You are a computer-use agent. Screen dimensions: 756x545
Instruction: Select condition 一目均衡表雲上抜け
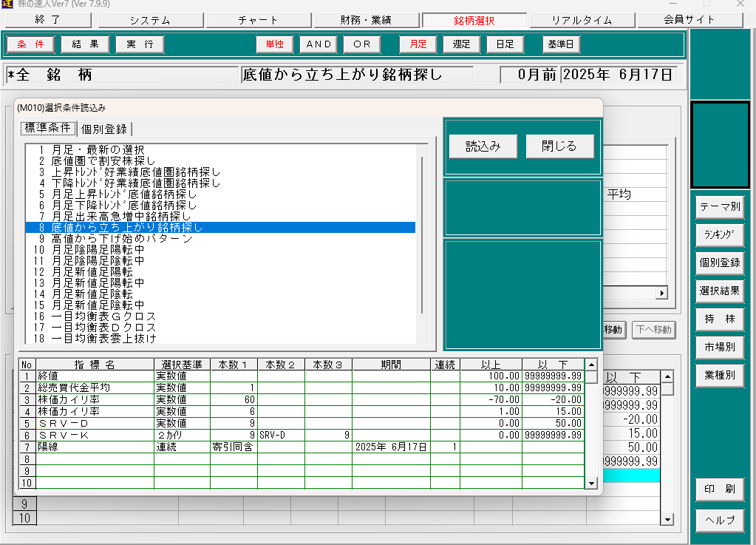coord(220,339)
